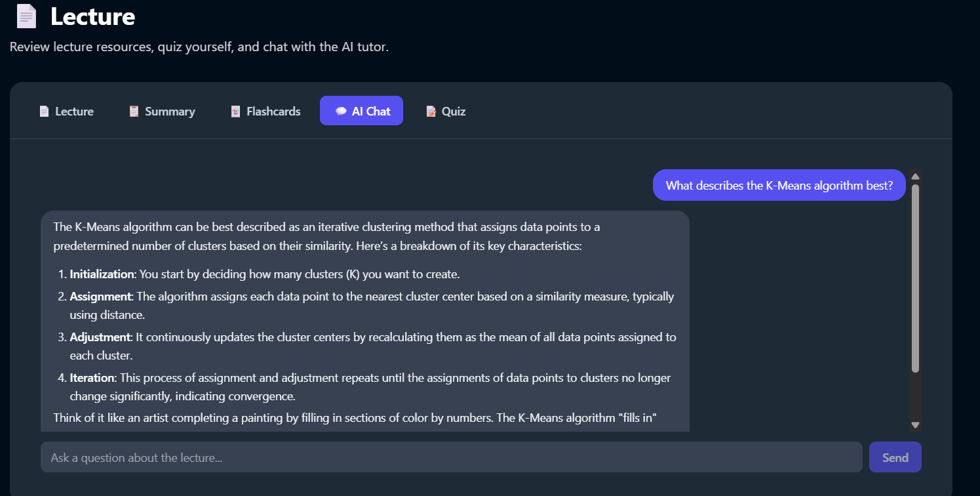
Task: Switch to the Quiz tab
Action: [x=446, y=111]
